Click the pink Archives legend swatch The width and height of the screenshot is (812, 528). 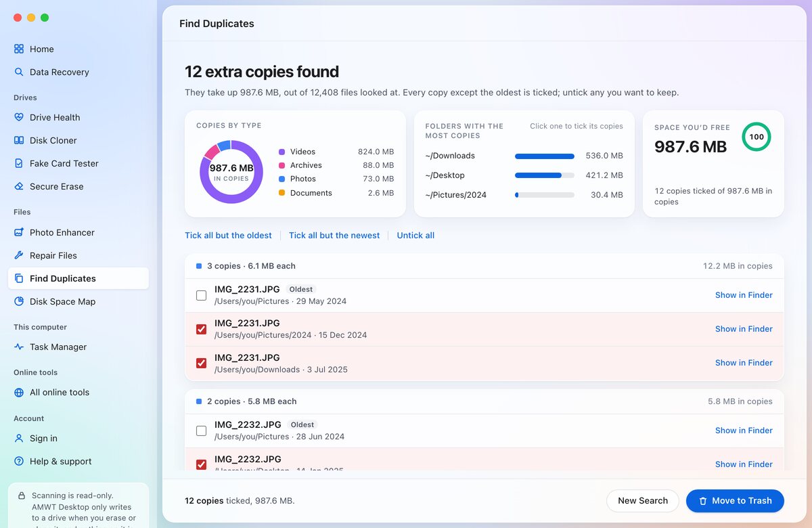(x=281, y=165)
